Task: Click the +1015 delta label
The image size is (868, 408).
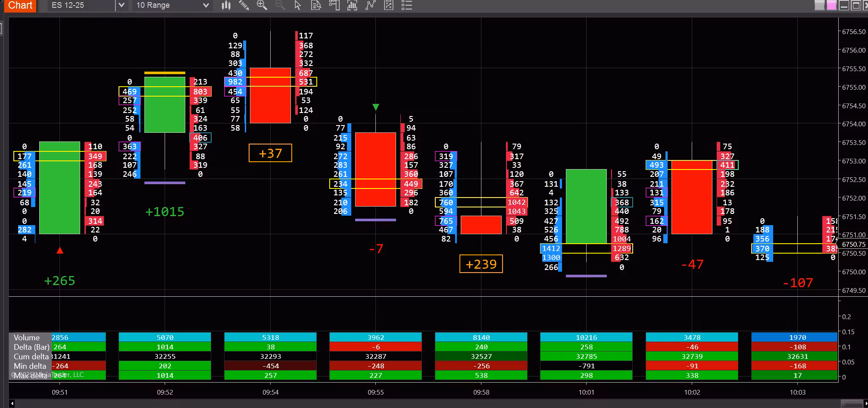Action: (x=165, y=212)
